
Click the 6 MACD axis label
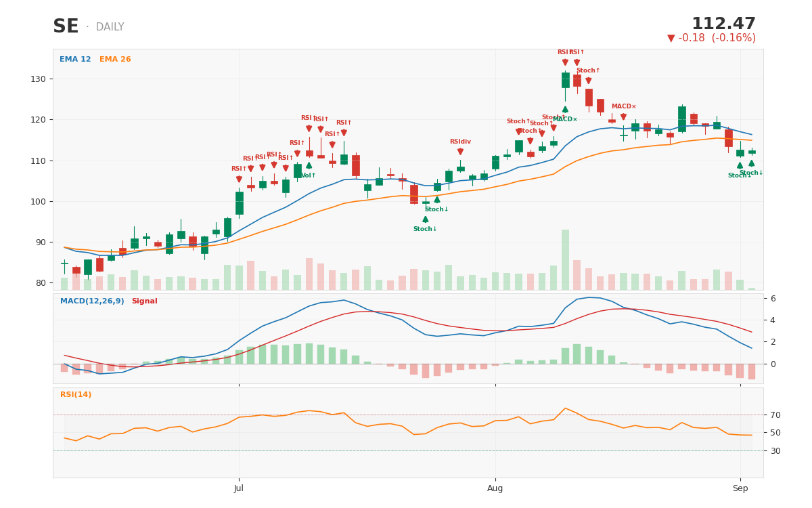pos(773,299)
